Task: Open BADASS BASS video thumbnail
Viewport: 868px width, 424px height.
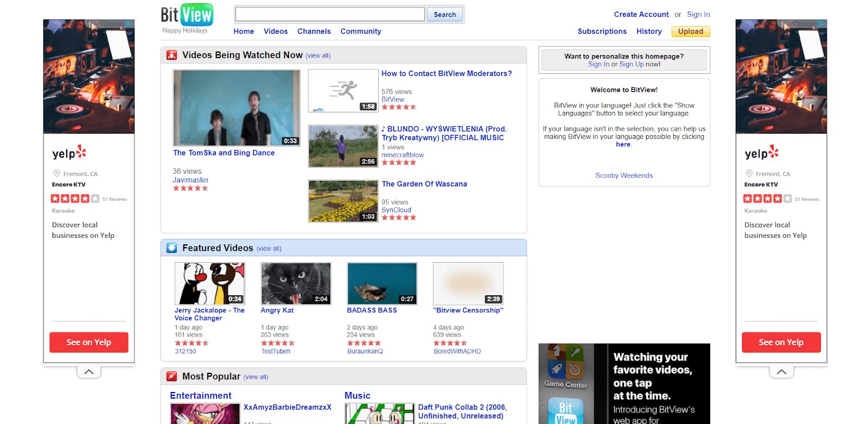Action: tap(382, 283)
